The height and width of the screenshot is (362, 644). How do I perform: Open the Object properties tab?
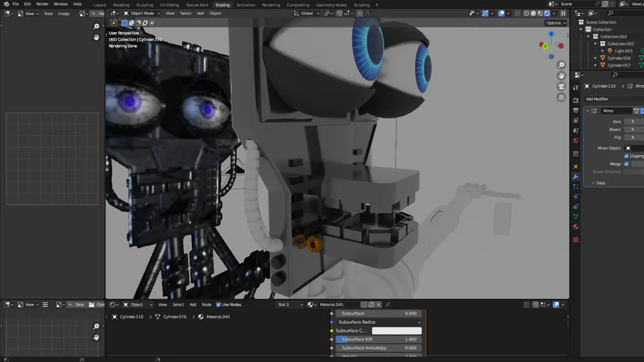pos(575,167)
